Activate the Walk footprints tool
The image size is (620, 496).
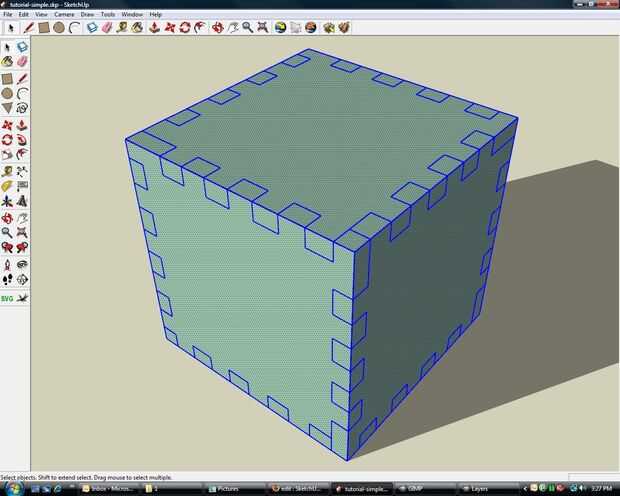click(7, 280)
